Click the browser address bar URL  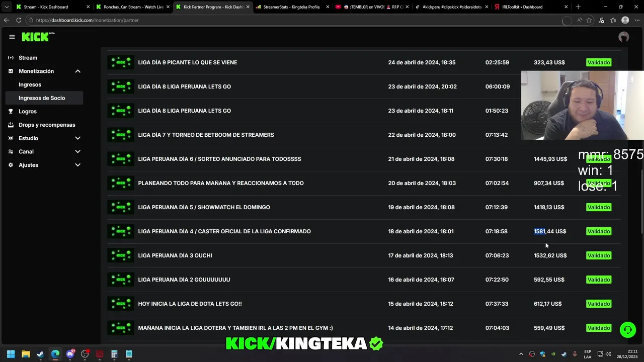(x=88, y=20)
